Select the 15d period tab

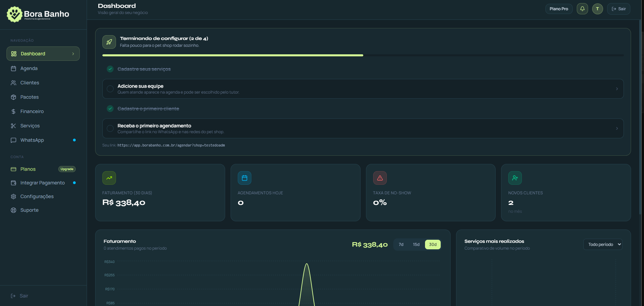point(416,245)
